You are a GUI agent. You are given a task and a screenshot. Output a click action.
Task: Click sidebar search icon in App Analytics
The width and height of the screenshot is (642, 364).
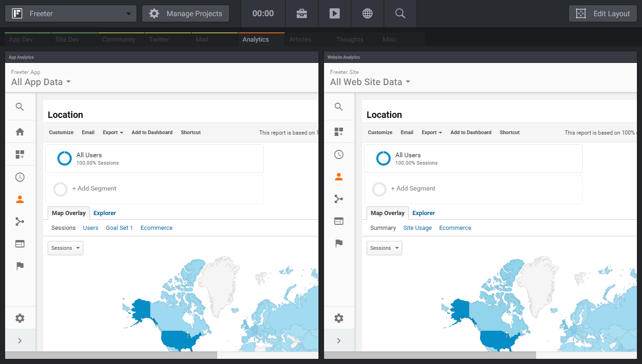tap(20, 107)
